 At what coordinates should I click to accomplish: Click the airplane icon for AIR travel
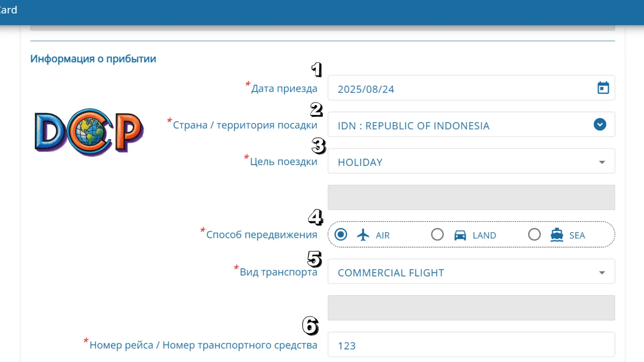tap(363, 235)
